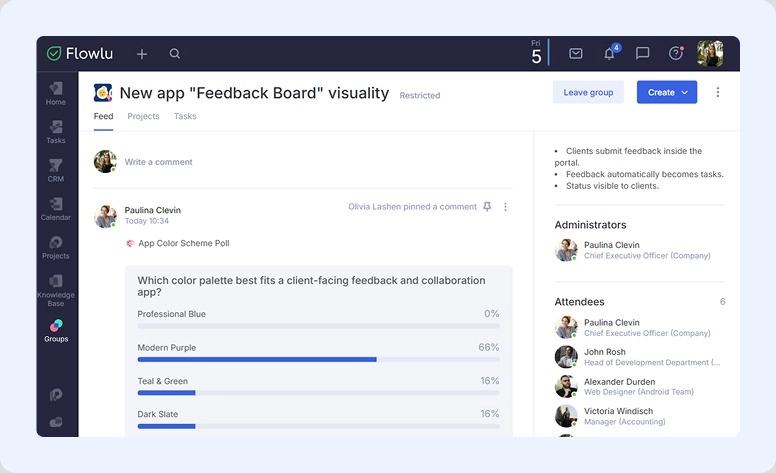This screenshot has width=776, height=473.
Task: Open Tasks in the left sidebar
Action: pos(56,132)
